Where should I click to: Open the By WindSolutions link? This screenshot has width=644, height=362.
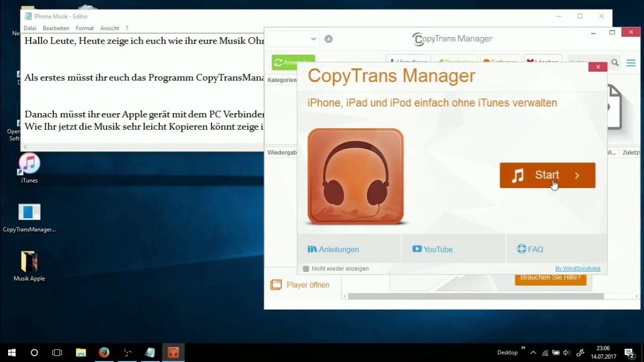(x=578, y=268)
